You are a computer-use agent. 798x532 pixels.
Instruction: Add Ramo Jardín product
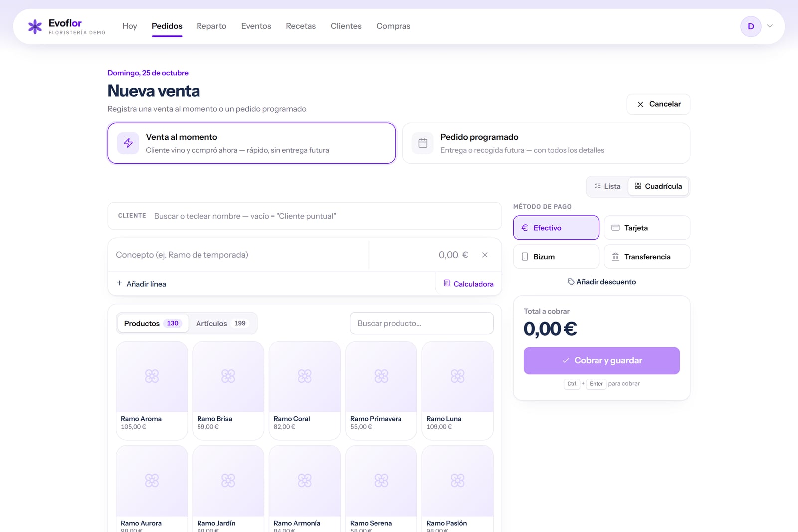pos(228,489)
